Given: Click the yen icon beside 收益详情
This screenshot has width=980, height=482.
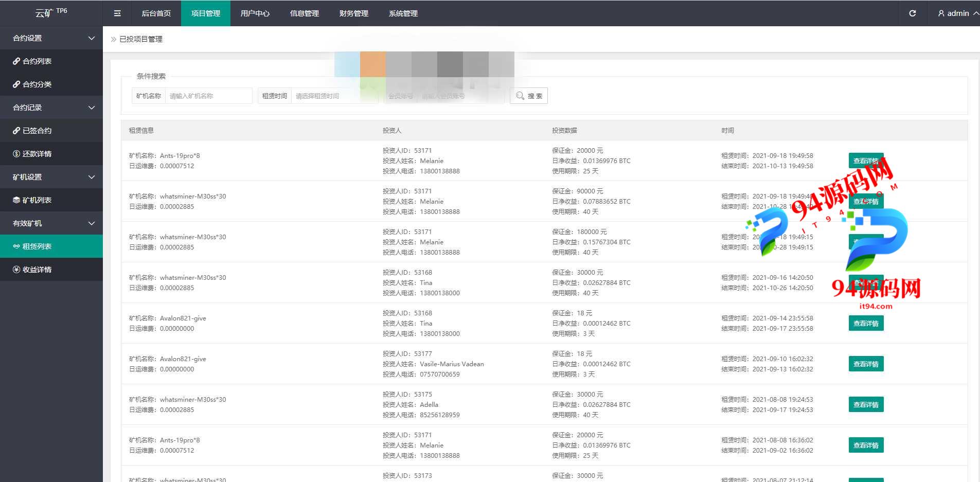Looking at the screenshot, I should [x=16, y=270].
